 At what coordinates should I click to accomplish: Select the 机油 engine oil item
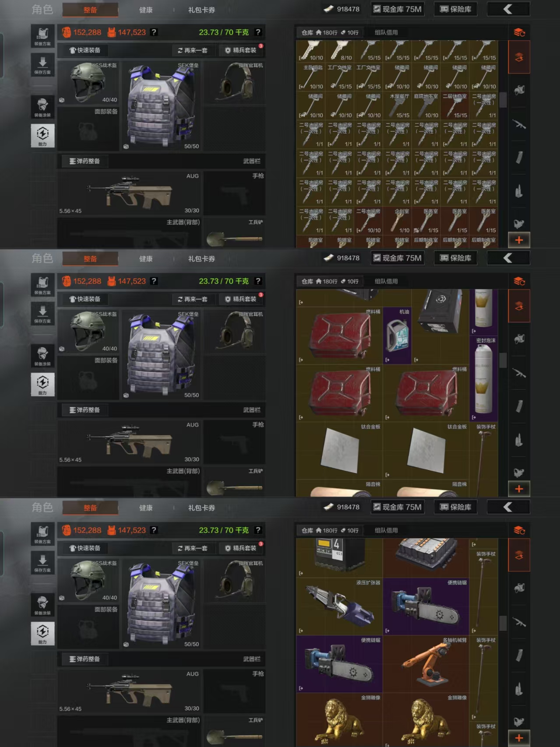398,336
